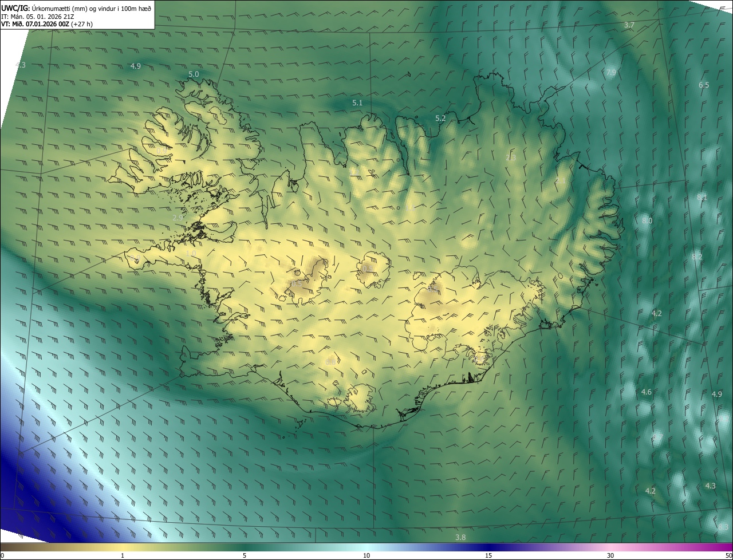Click the 3.8 value label
This screenshot has height=560, width=733.
[x=460, y=537]
